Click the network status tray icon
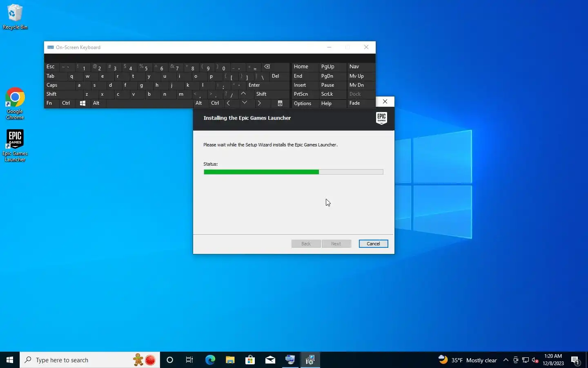This screenshot has width=588, height=368. coord(526,360)
